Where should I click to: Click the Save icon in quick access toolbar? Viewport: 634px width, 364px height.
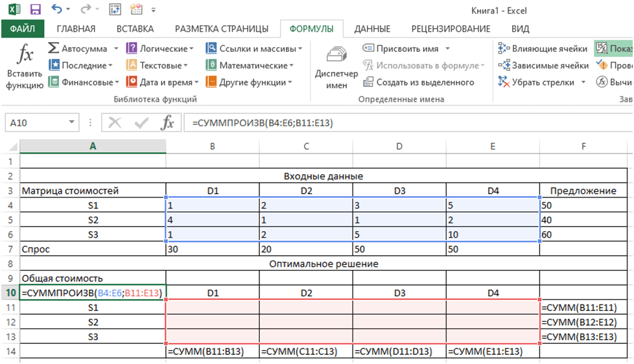tap(36, 9)
